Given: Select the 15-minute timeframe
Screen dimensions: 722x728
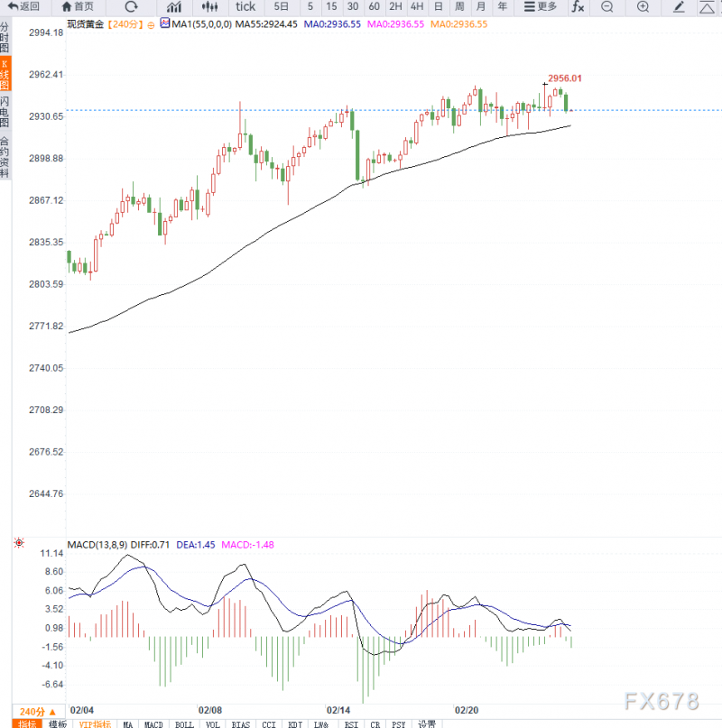Looking at the screenshot, I should [331, 6].
